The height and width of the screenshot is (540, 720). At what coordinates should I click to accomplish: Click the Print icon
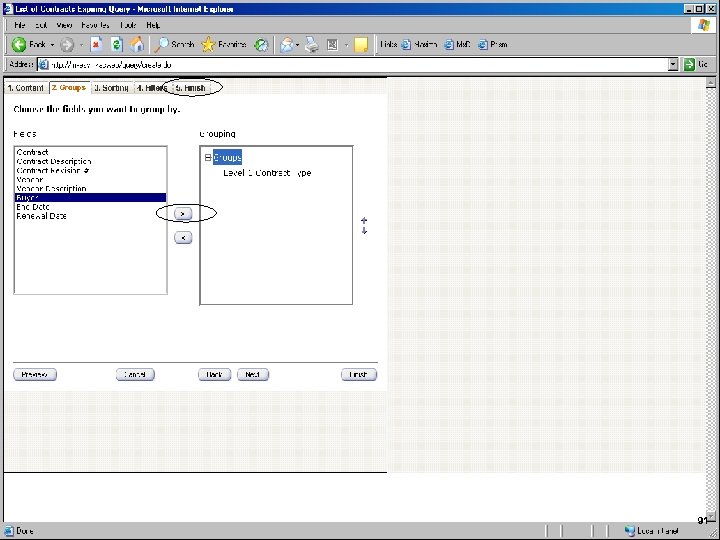pos(312,45)
